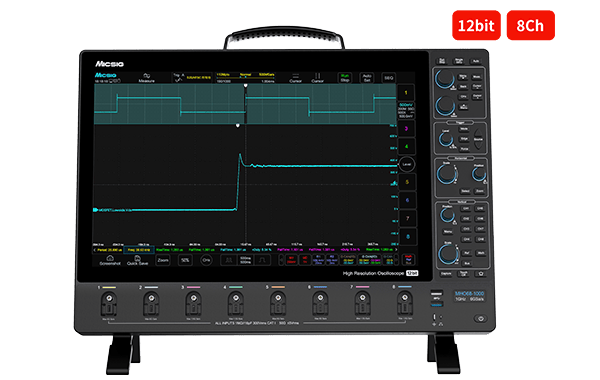Select the cyan channel 8 tab
The height and width of the screenshot is (380, 600).
pos(408,237)
